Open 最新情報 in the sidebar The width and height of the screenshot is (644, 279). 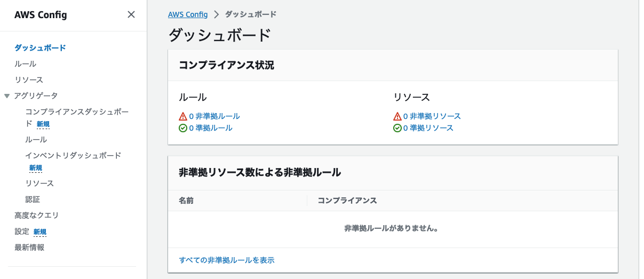29,247
